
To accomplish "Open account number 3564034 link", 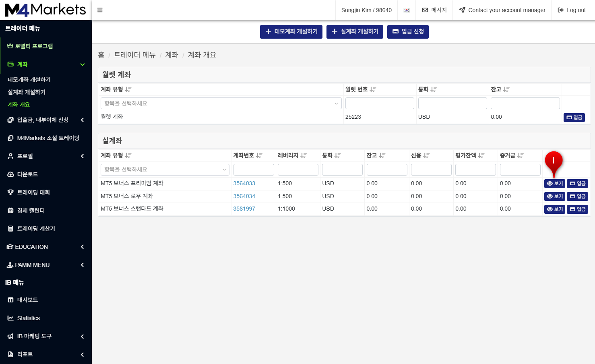I will coord(244,196).
